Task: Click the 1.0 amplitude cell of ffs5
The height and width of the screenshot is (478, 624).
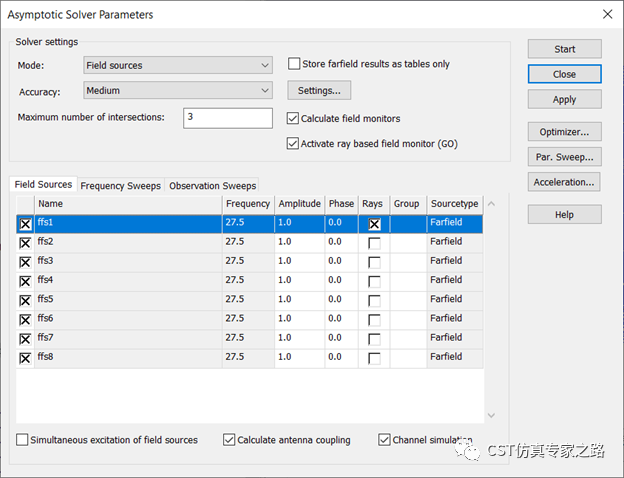Action: (300, 301)
